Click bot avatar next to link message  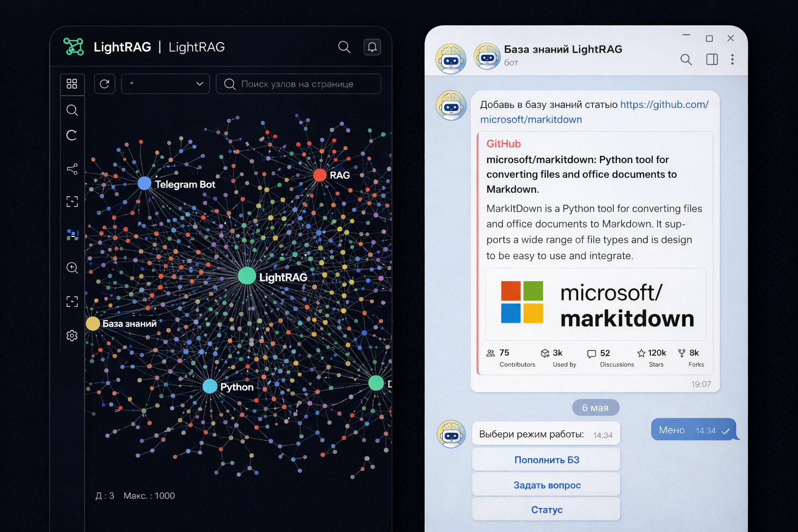click(451, 105)
